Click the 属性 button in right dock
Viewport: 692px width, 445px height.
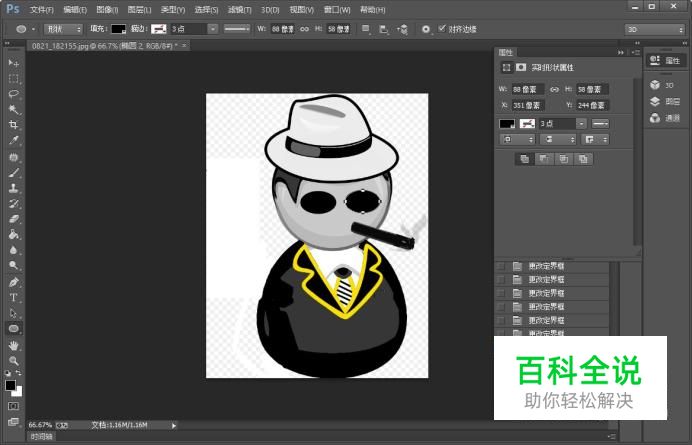pos(666,60)
